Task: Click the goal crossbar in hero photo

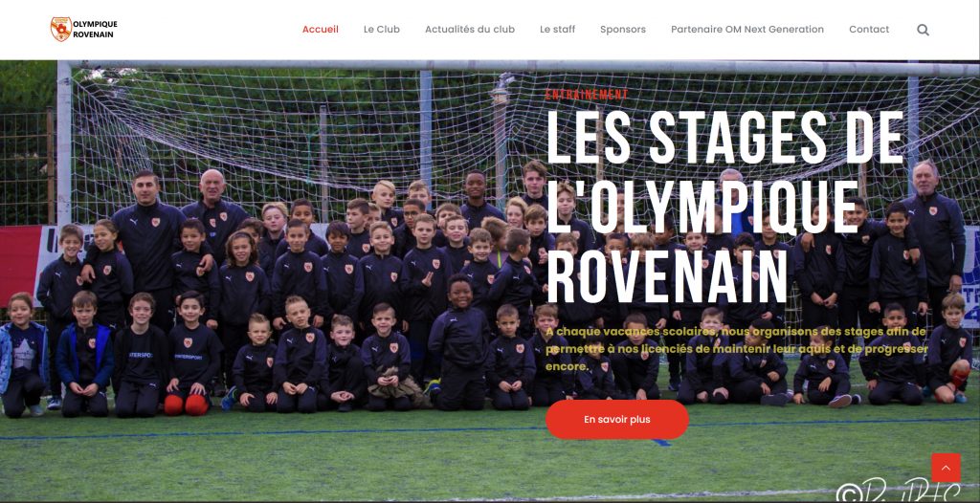Action: pos(519,66)
